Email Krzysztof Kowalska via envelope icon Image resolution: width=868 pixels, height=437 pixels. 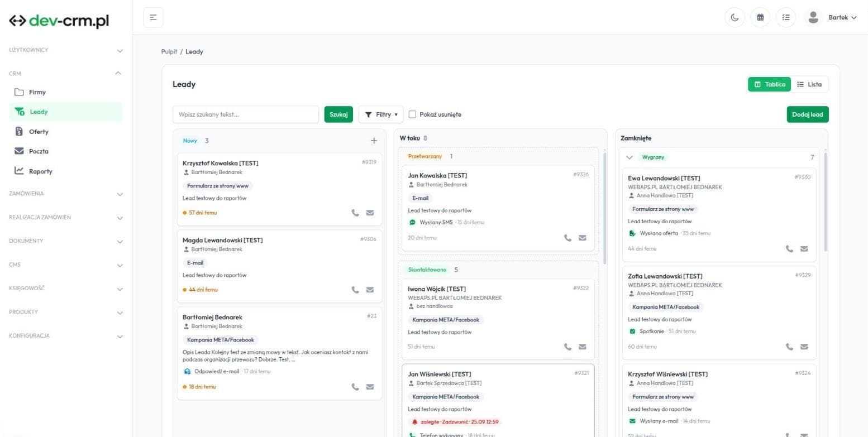coord(370,213)
